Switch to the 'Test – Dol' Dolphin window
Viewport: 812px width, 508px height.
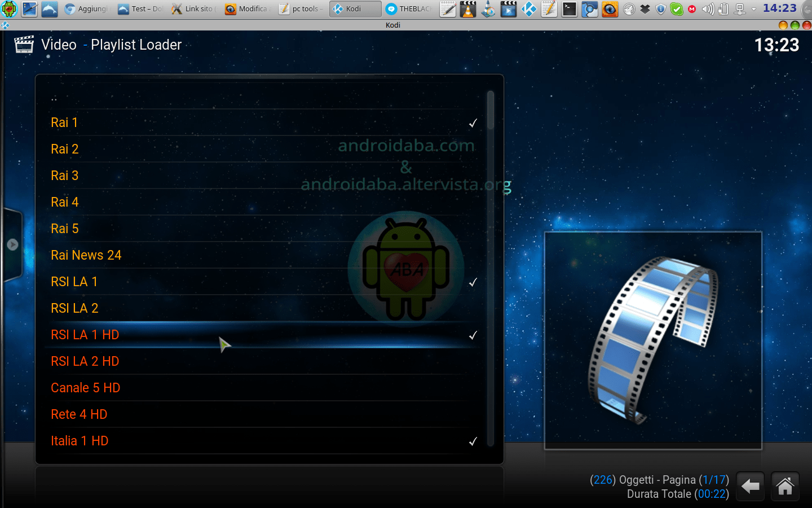(140, 9)
